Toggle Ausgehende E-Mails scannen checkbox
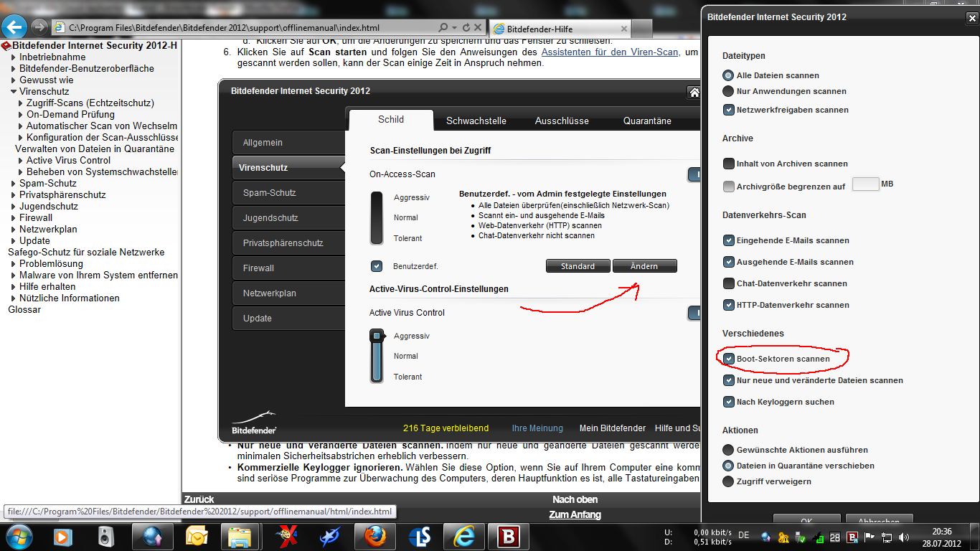This screenshot has height=551, width=980. point(729,262)
